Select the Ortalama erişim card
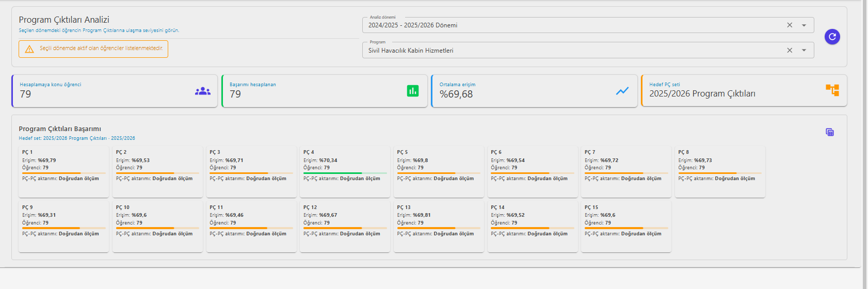Image resolution: width=868 pixels, height=289 pixels. 534,91
